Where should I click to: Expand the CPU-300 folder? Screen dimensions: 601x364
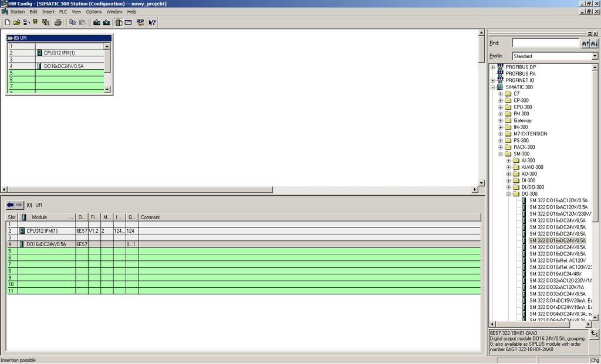501,107
